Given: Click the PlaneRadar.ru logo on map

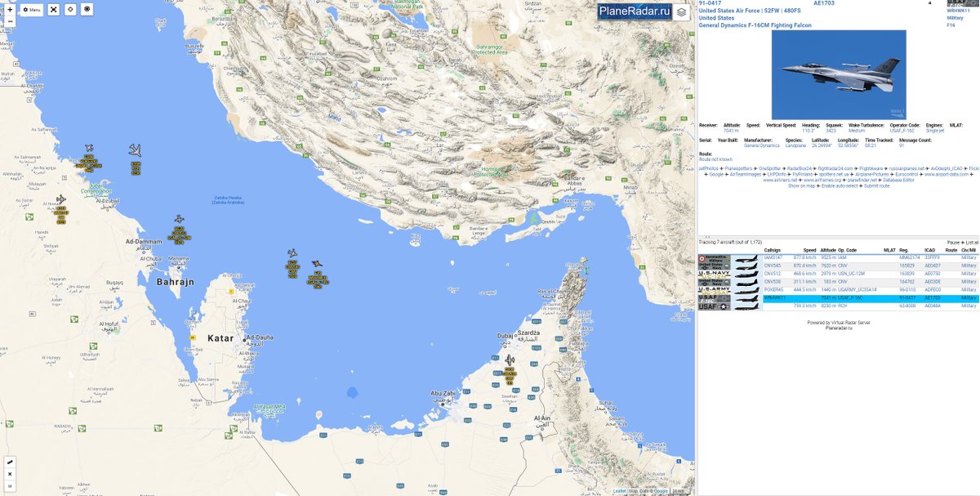Looking at the screenshot, I should (x=635, y=11).
